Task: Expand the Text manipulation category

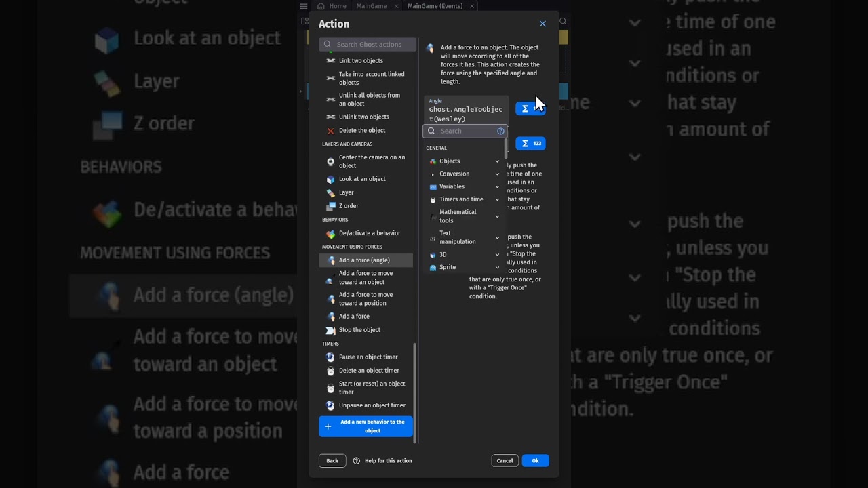Action: pyautogui.click(x=465, y=237)
